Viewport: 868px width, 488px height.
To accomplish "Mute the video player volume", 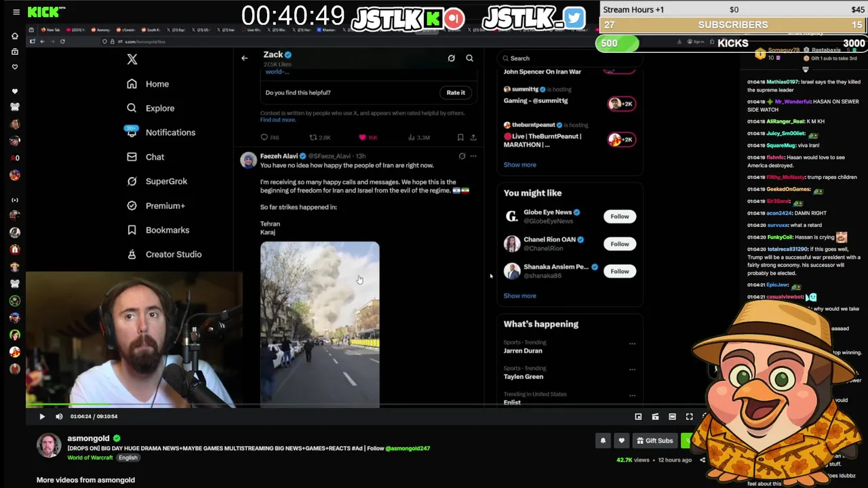I will point(59,417).
